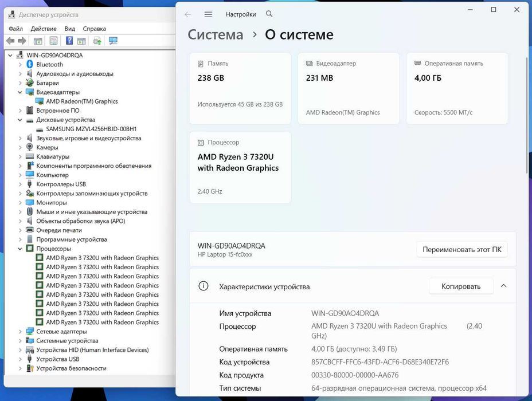Viewport: 532px width, 401px height.
Task: Collapse the Дисковые устройства tree node
Action: pyautogui.click(x=19, y=120)
